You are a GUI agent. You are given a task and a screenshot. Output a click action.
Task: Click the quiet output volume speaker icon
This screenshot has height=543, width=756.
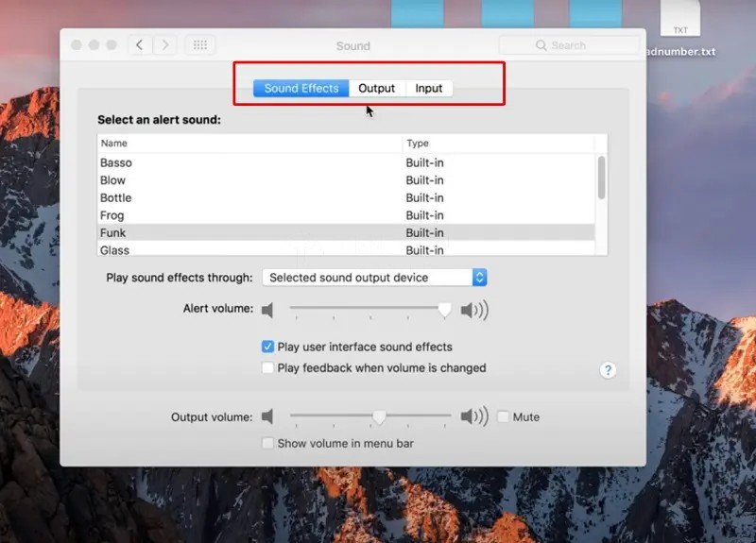[x=268, y=416]
